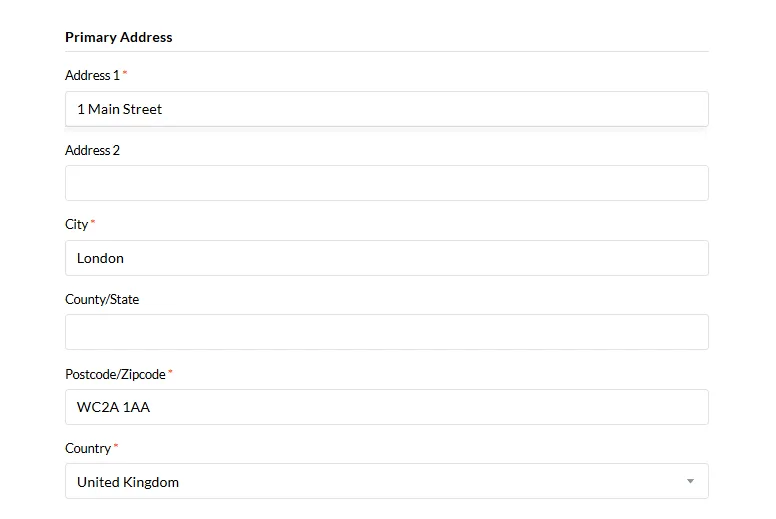This screenshot has height=519, width=776.
Task: Select the "United Kingdom" country value
Action: (x=128, y=482)
